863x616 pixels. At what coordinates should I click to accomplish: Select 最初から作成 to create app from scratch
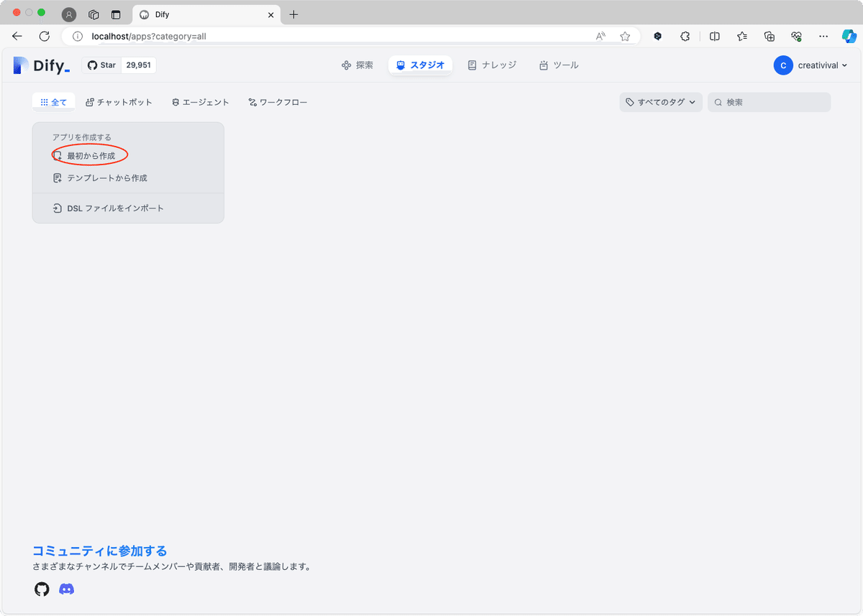coord(89,155)
